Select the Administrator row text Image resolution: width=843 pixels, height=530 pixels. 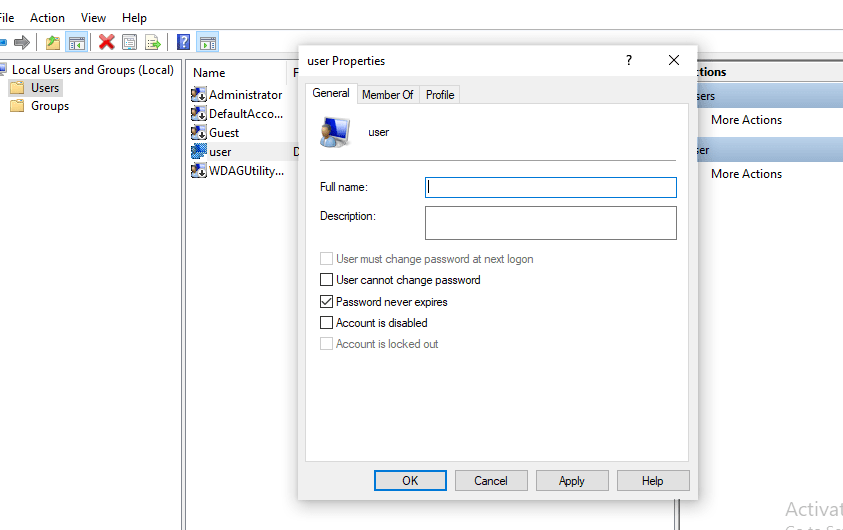tap(245, 95)
